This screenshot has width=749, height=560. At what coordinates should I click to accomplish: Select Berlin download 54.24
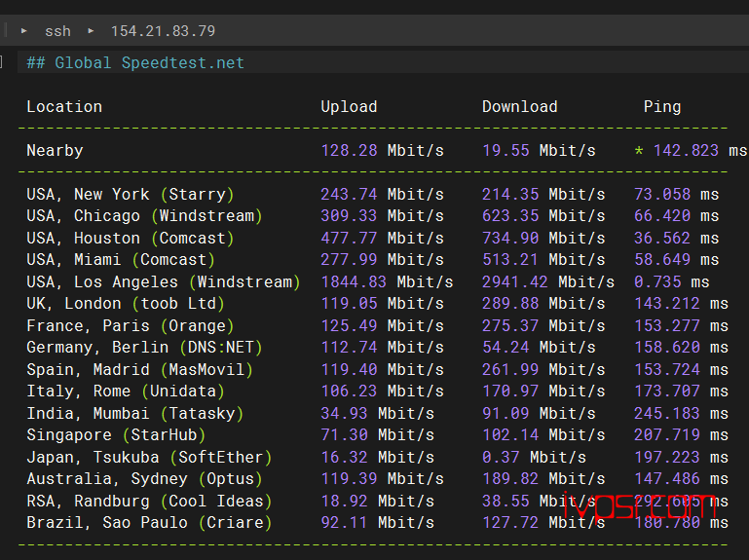[x=506, y=348]
